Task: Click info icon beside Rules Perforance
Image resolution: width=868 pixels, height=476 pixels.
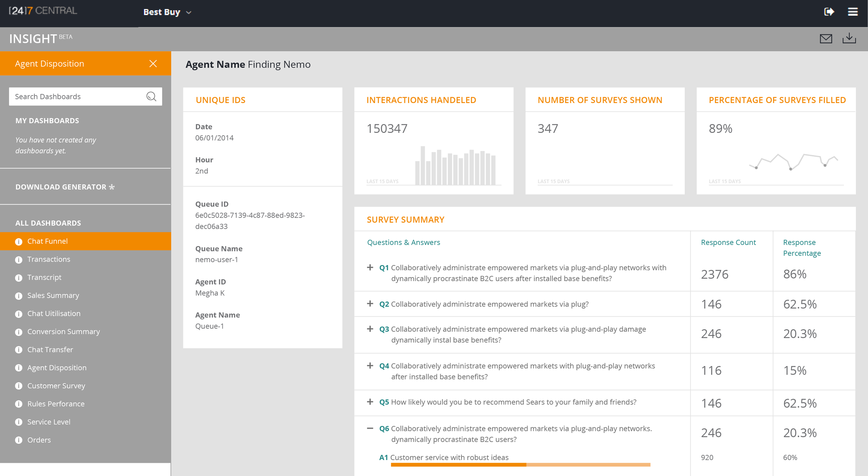Action: 19,404
